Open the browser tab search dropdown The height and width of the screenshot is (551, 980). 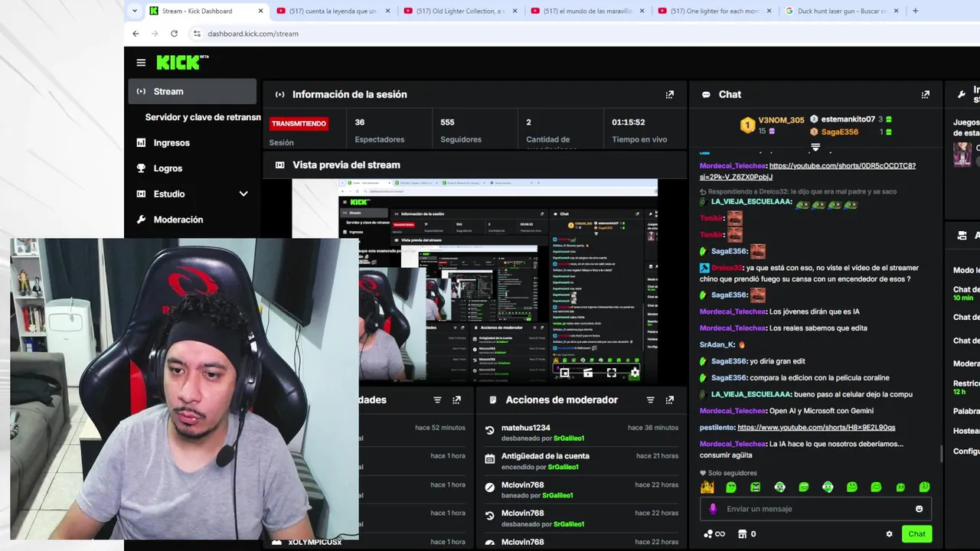tap(135, 11)
